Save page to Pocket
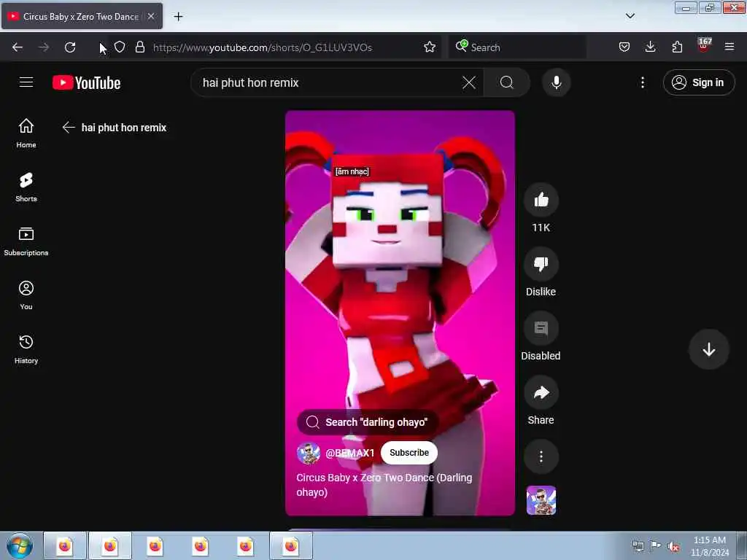This screenshot has height=560, width=747. (624, 47)
